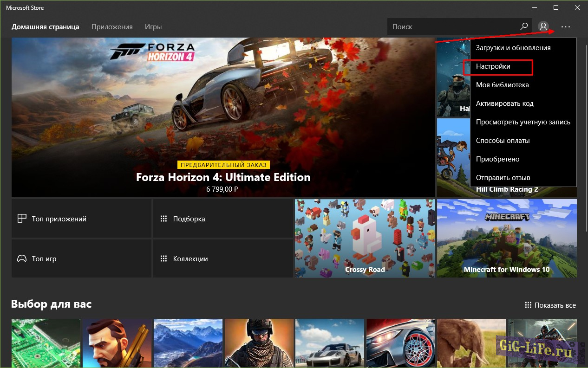Open Способы оплаты menu entry

coord(503,141)
